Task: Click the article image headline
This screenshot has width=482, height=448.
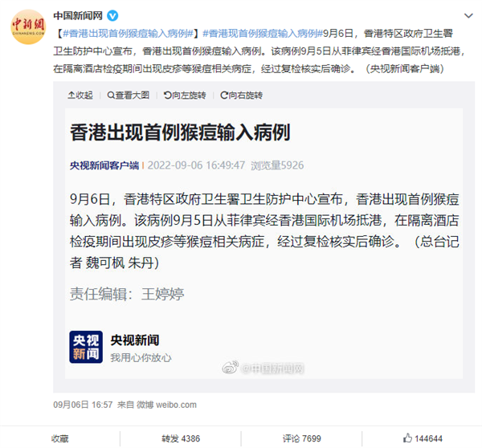Action: coord(180,132)
